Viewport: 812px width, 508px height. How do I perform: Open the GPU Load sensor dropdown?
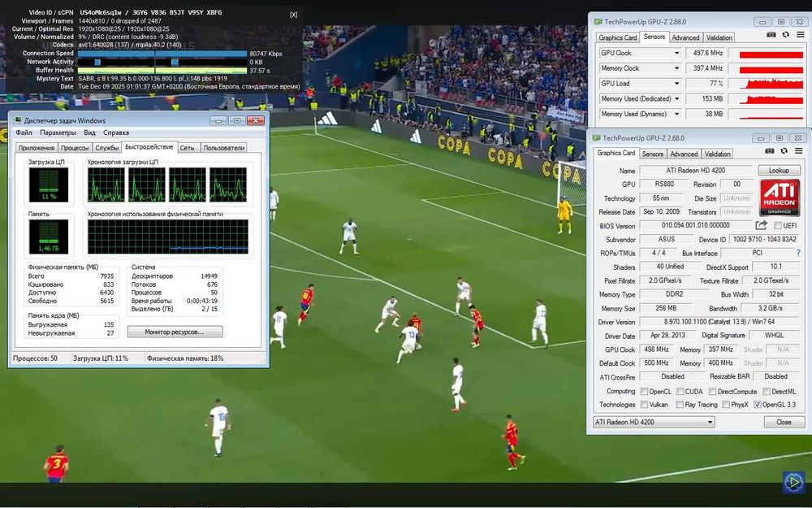coord(676,83)
